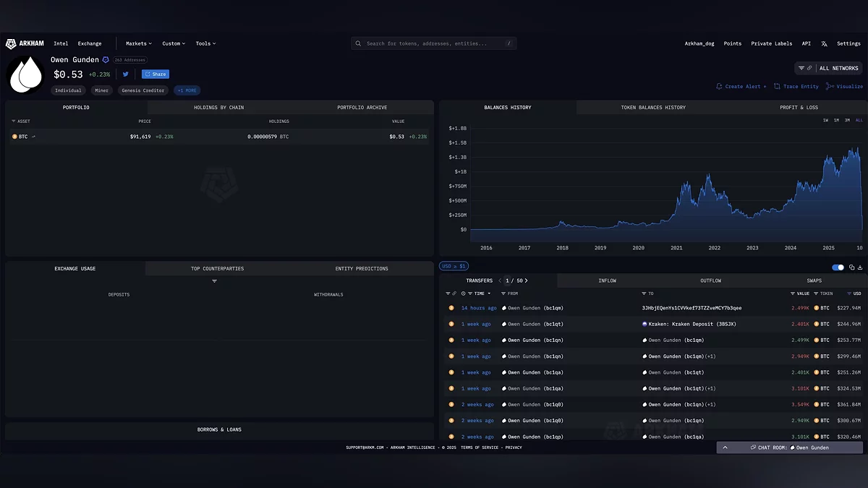Switch to Holdings By Chain tab

(218, 108)
